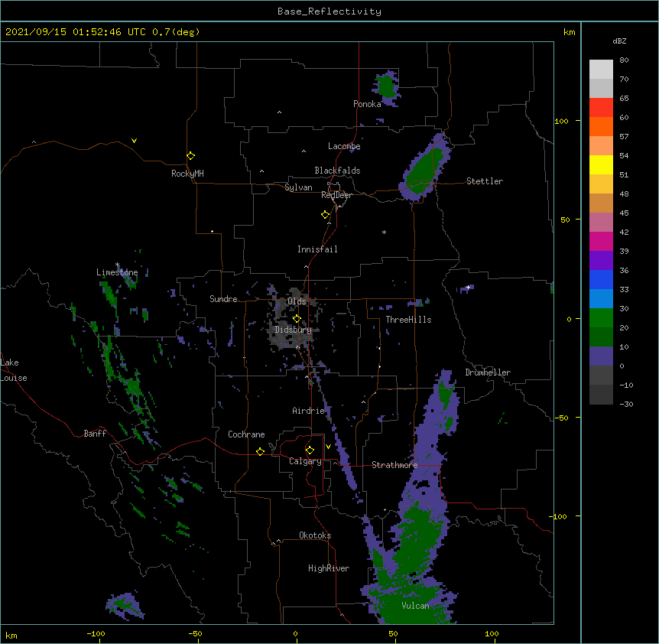659x644 pixels.
Task: Click the Lacombe city label
Action: (x=344, y=146)
